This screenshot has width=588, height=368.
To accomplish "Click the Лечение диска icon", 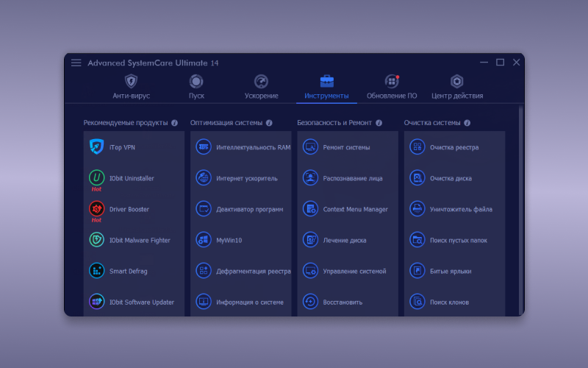I will point(310,240).
